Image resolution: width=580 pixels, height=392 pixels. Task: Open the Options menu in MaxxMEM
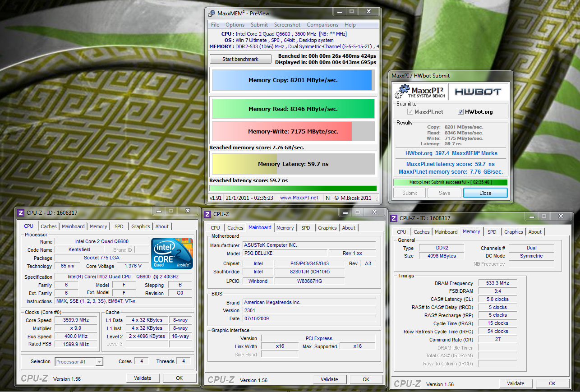pyautogui.click(x=235, y=25)
